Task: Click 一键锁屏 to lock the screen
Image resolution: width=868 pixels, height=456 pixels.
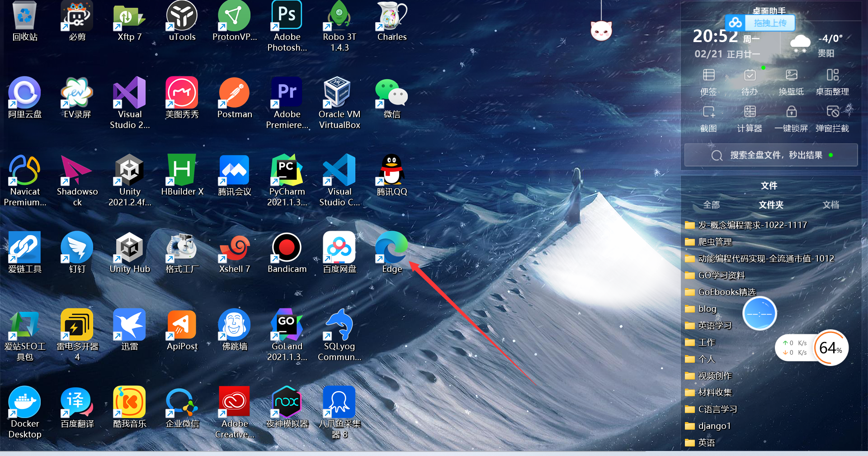Action: coord(792,118)
